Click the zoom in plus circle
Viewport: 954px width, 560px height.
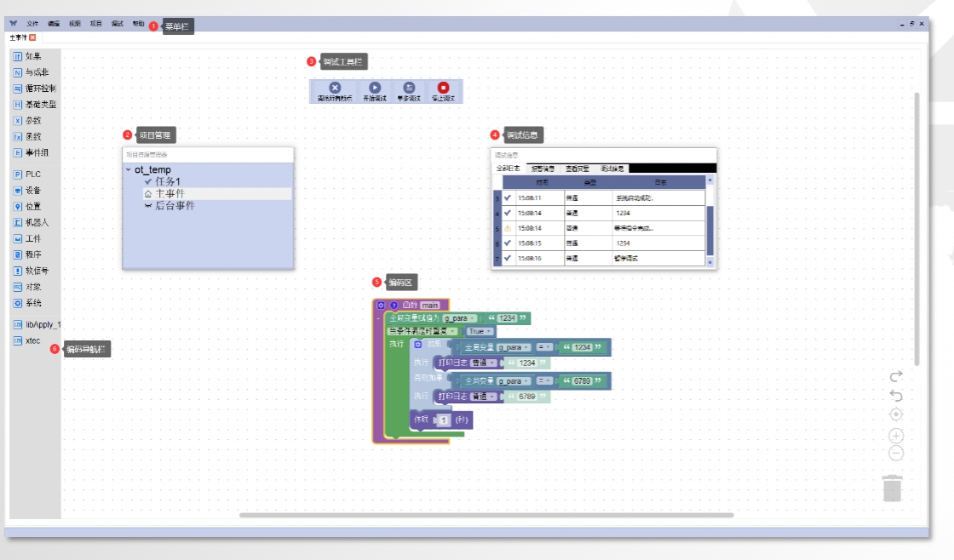point(896,436)
